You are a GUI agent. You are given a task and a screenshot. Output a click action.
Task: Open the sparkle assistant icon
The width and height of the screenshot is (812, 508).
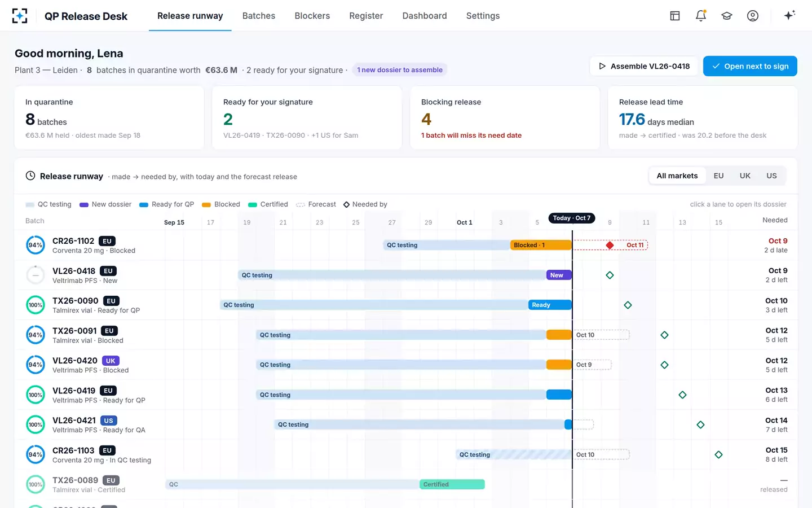[789, 15]
